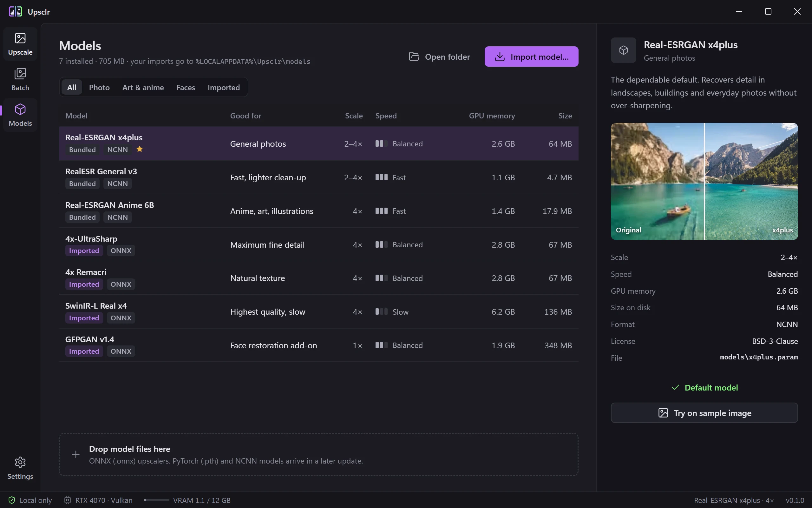This screenshot has height=508, width=812.
Task: Filter models by Faces tab
Action: [186, 87]
